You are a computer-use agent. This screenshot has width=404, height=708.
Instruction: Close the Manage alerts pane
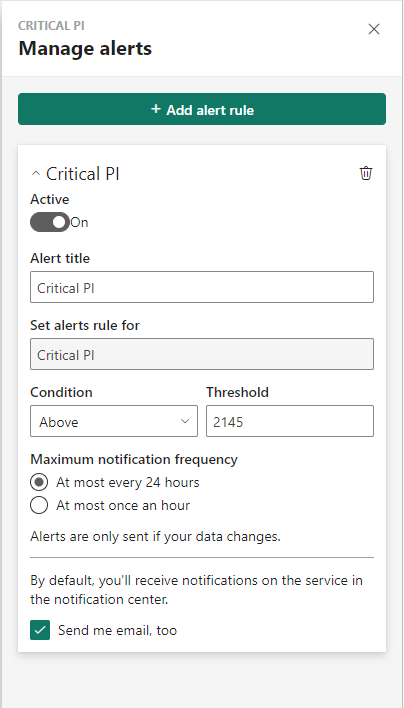point(374,29)
